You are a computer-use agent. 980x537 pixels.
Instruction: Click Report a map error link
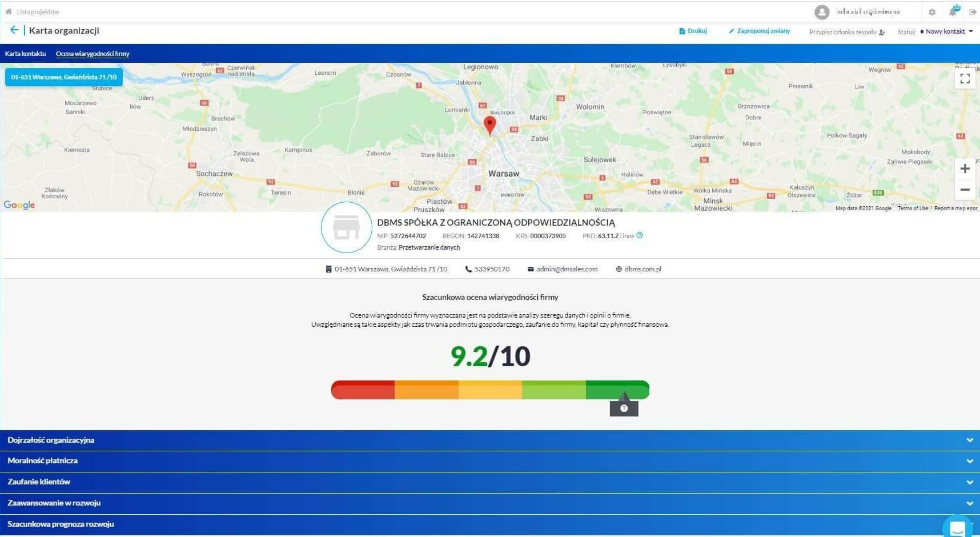955,209
